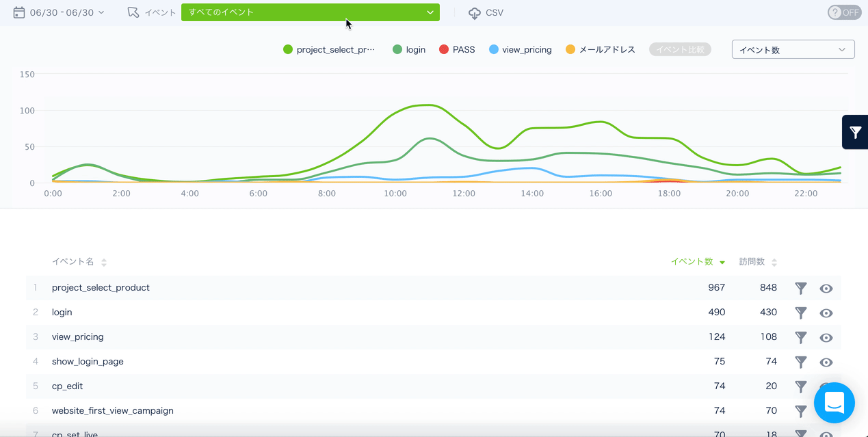Open the dark filter side panel tab
This screenshot has height=437, width=868.
pyautogui.click(x=855, y=132)
